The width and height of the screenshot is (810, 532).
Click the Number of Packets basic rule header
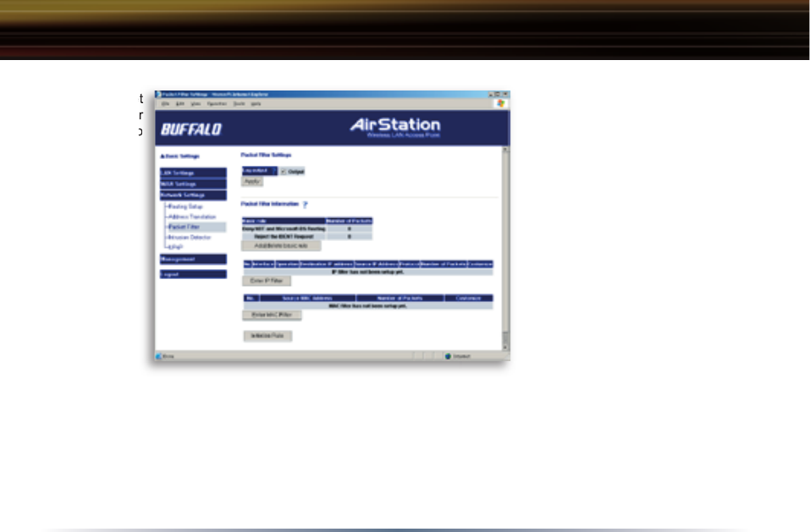(350, 221)
